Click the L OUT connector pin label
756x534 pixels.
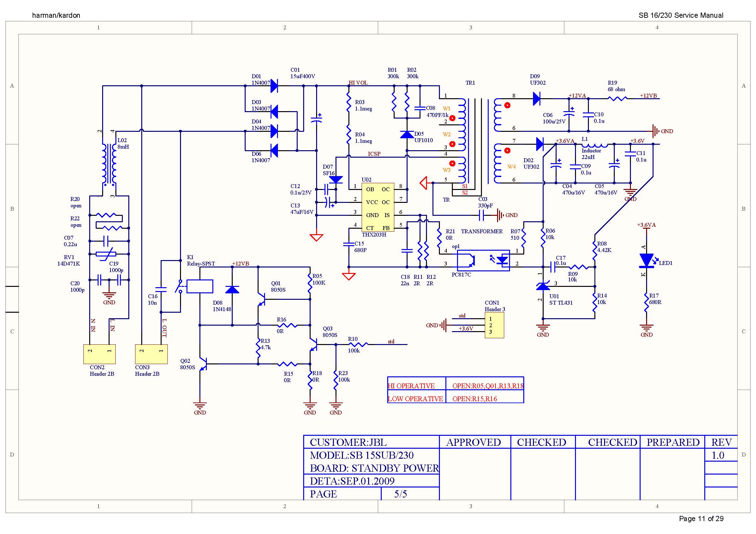click(164, 328)
